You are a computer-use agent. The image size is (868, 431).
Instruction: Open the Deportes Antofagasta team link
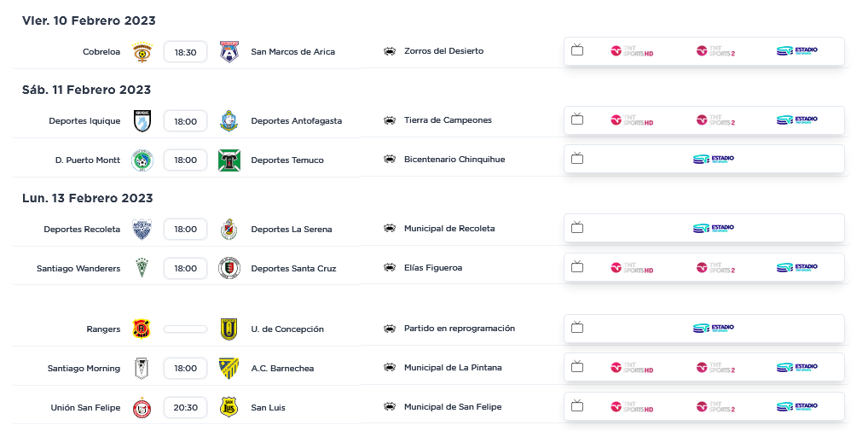pyautogui.click(x=296, y=121)
